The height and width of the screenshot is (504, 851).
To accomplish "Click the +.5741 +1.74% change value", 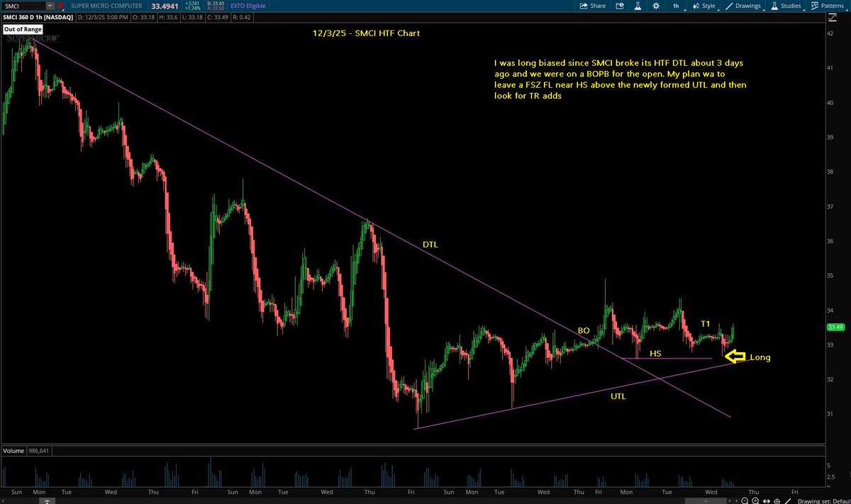I will (x=193, y=6).
